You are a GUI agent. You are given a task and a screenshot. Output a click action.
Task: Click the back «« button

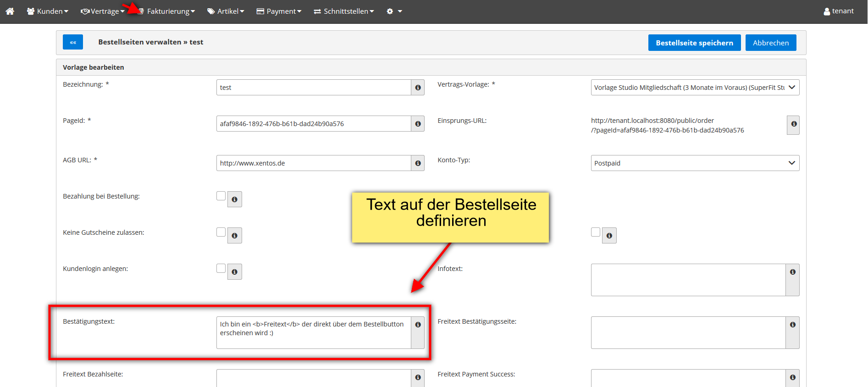(x=73, y=42)
